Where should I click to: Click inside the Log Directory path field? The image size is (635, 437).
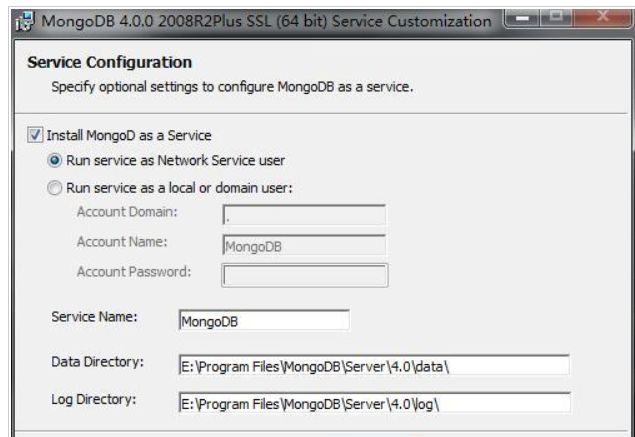(375, 403)
